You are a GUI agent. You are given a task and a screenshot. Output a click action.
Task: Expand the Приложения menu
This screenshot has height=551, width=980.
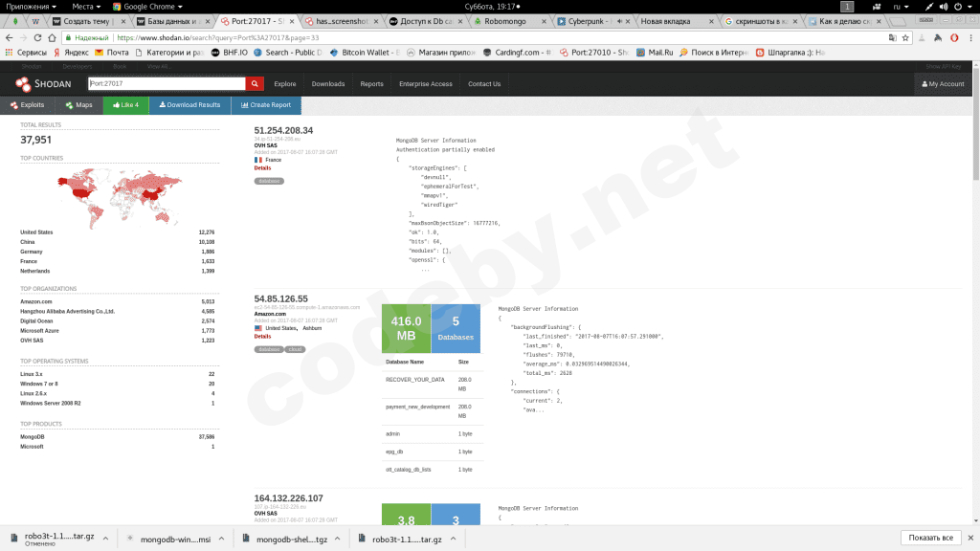31,7
